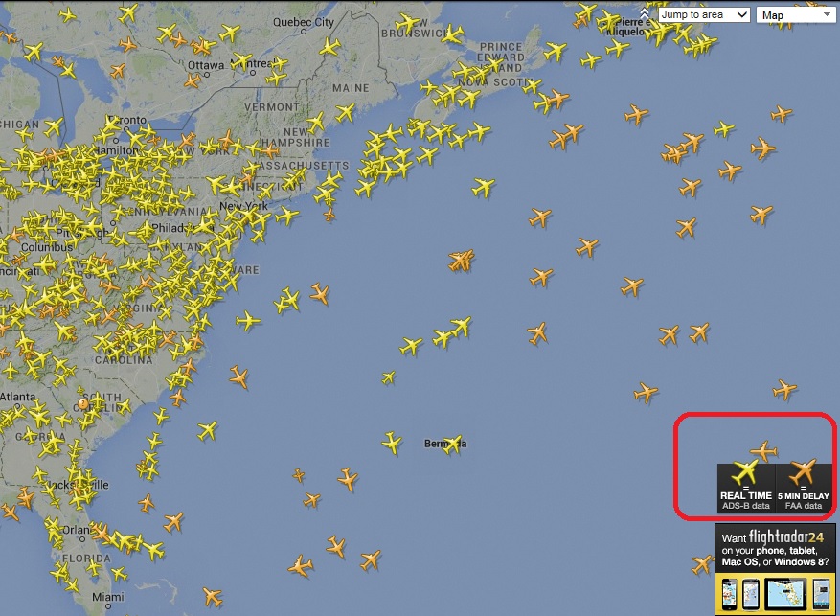840x616 pixels.
Task: Click the flightradar24 app promotion banner
Action: (x=775, y=569)
